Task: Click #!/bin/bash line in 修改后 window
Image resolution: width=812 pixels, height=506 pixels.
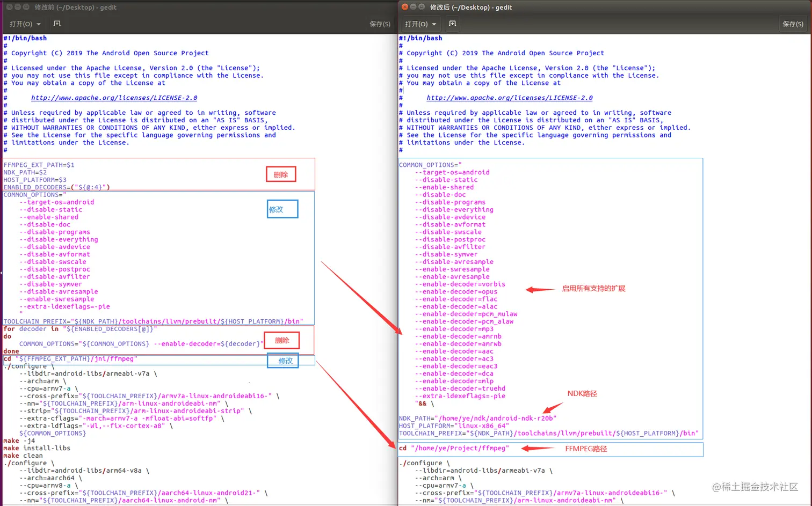Action: (421, 38)
